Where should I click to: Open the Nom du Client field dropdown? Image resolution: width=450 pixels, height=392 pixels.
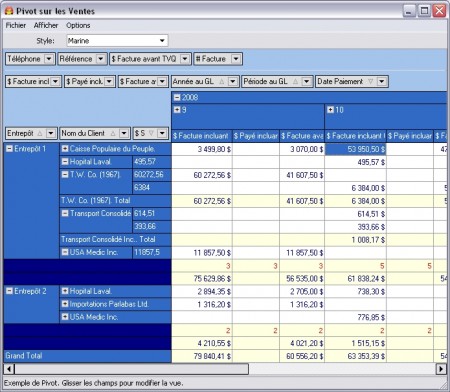(124, 133)
